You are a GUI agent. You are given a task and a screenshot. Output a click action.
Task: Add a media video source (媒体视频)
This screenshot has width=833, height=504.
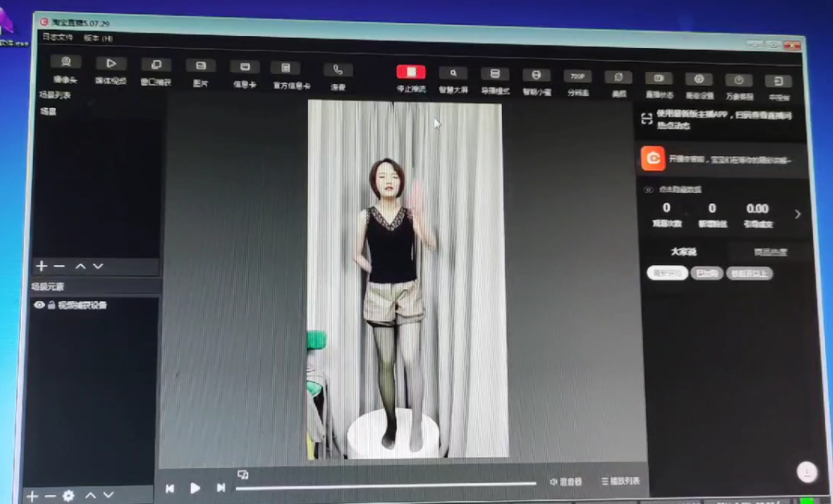coord(111,64)
